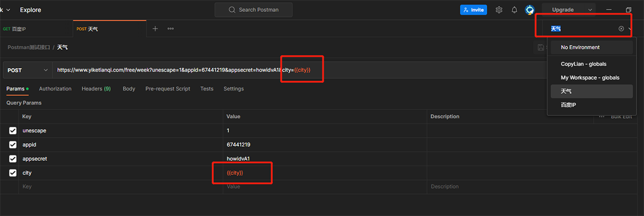Viewport: 644px width, 216px height.
Task: Open the Pre-request Script tab
Action: click(167, 88)
